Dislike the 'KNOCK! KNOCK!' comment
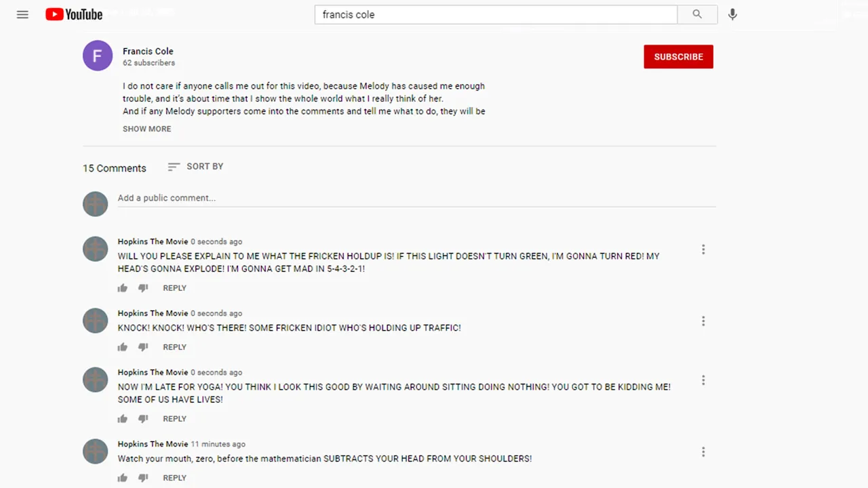Screen dimensions: 868x488 pyautogui.click(x=143, y=347)
